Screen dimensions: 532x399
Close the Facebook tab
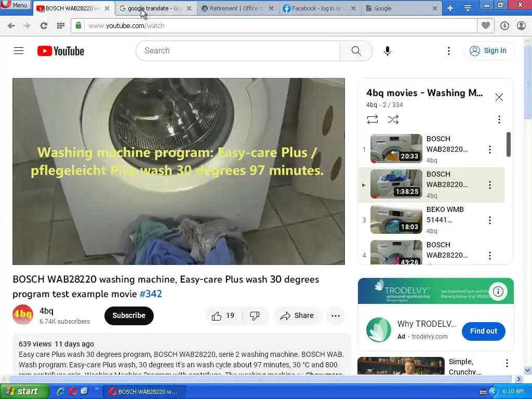[x=353, y=8]
